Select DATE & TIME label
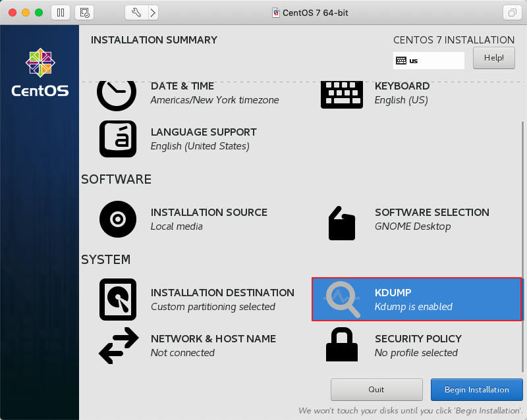527x420 pixels. pos(182,86)
